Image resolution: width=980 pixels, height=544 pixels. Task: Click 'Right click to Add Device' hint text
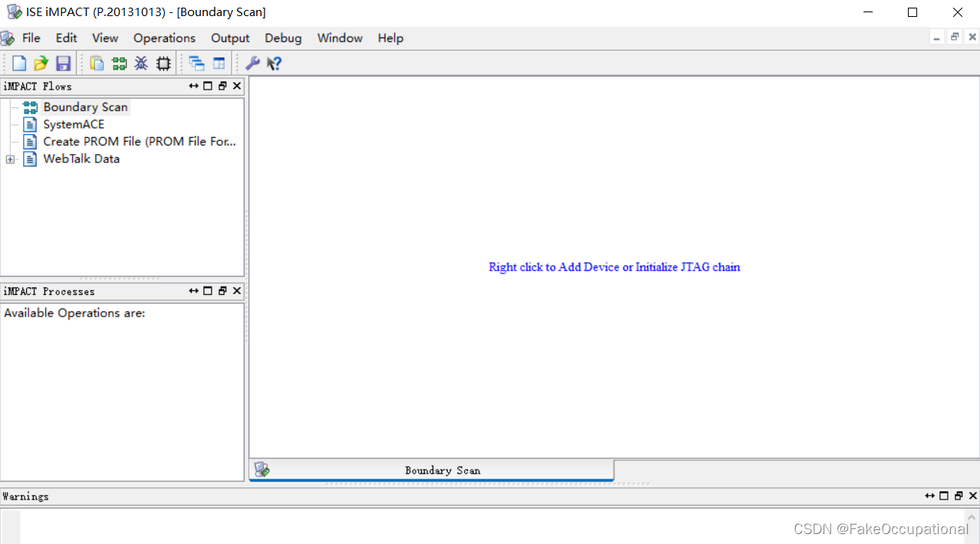point(614,267)
